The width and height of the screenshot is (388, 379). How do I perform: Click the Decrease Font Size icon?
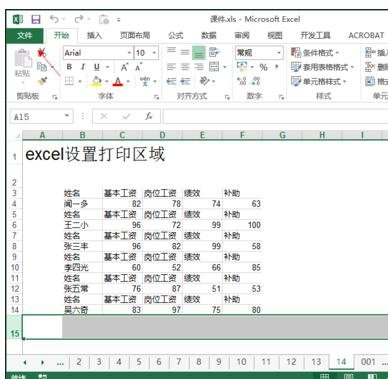138,67
